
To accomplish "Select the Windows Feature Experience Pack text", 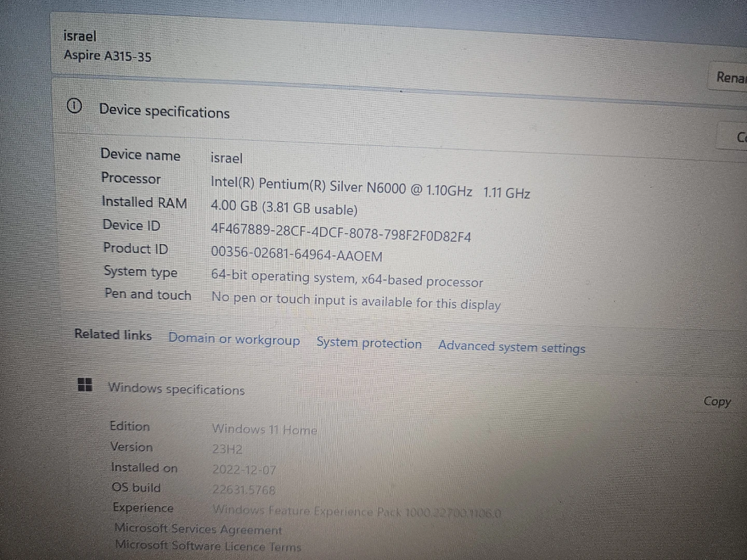I will tap(357, 512).
